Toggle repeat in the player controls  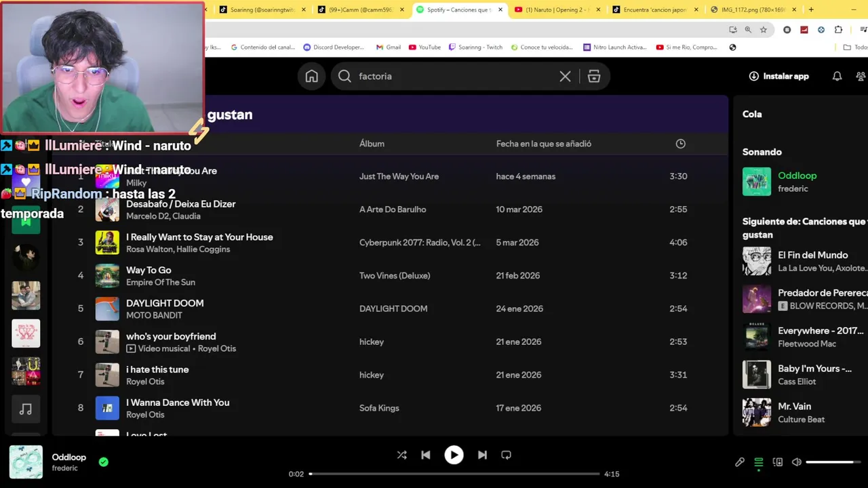[x=506, y=455]
